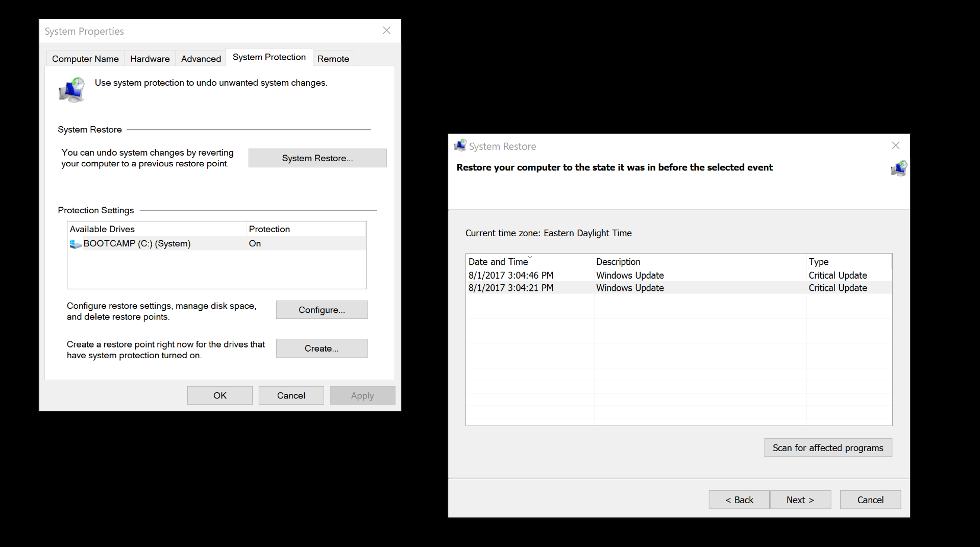Select the BOOTCAMP (C:) (System) drive

(217, 243)
